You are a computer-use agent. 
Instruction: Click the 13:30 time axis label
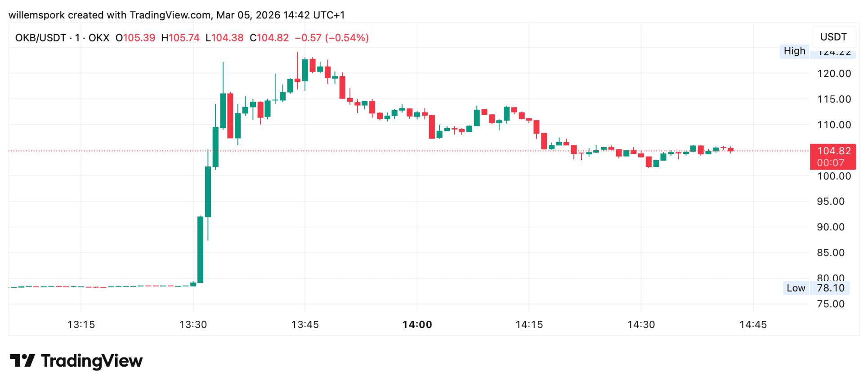(x=193, y=324)
